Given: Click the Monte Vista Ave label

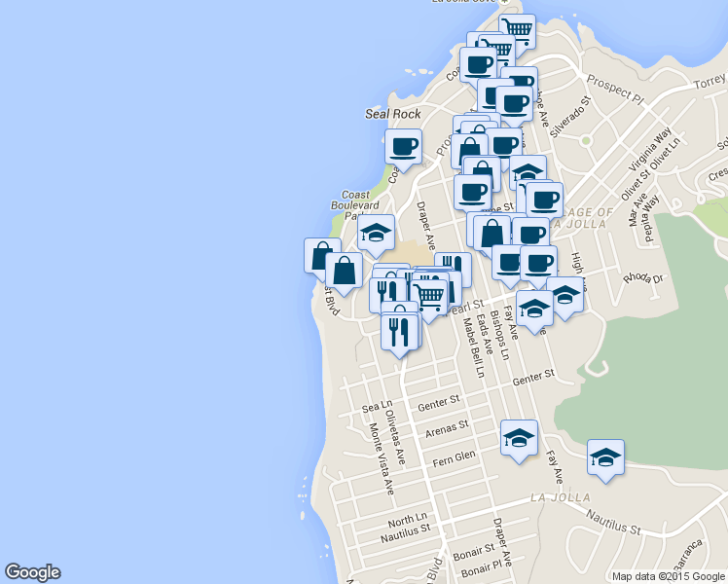Looking at the screenshot, I should pyautogui.click(x=382, y=458).
